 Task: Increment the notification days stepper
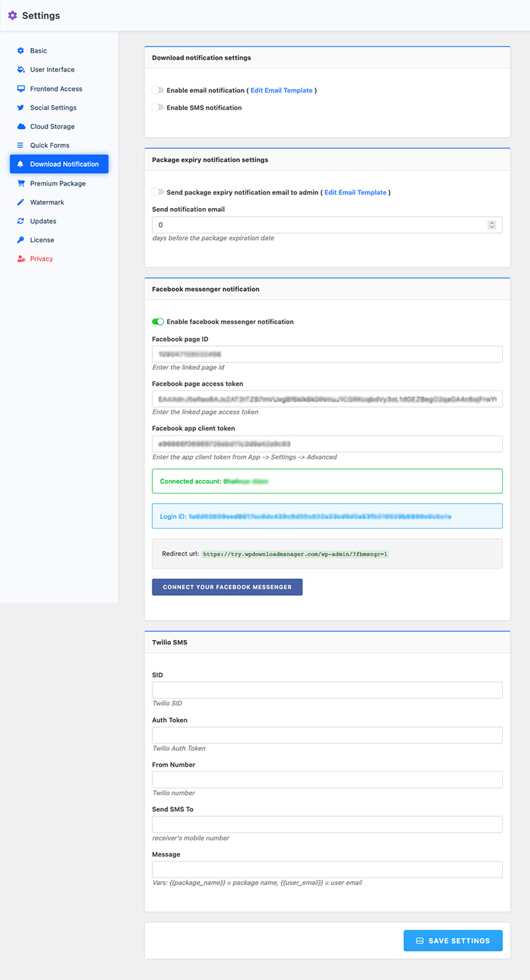click(492, 220)
